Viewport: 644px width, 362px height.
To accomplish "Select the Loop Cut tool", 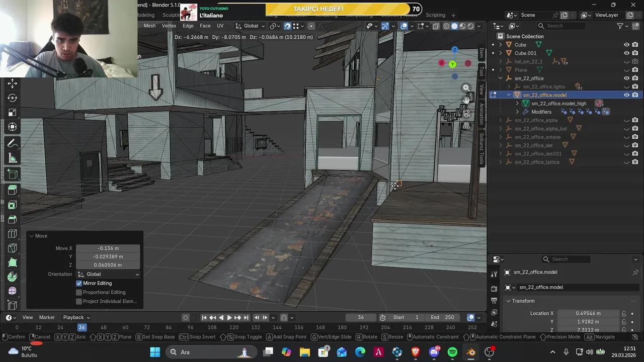I will (13, 234).
